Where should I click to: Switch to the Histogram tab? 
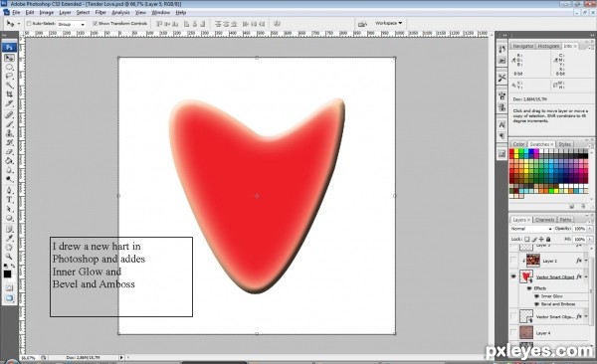pyautogui.click(x=548, y=46)
